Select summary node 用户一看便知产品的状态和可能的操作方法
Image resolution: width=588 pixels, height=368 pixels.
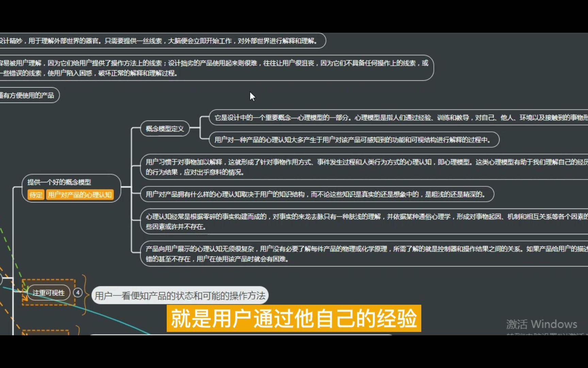pyautogui.click(x=180, y=295)
